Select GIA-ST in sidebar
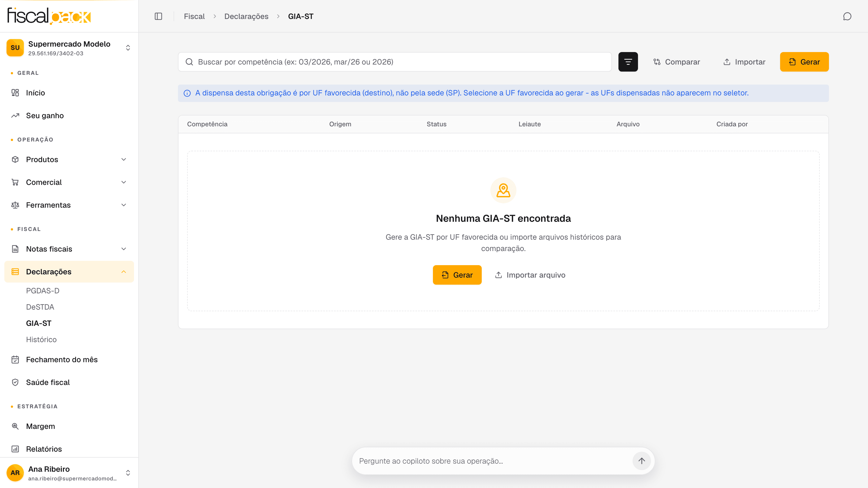 click(x=39, y=323)
